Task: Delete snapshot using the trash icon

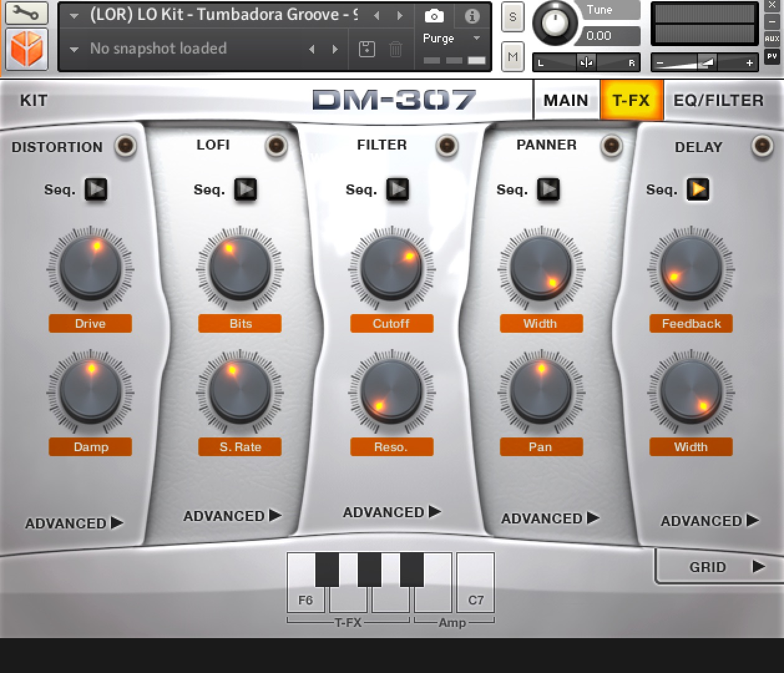Action: click(396, 49)
